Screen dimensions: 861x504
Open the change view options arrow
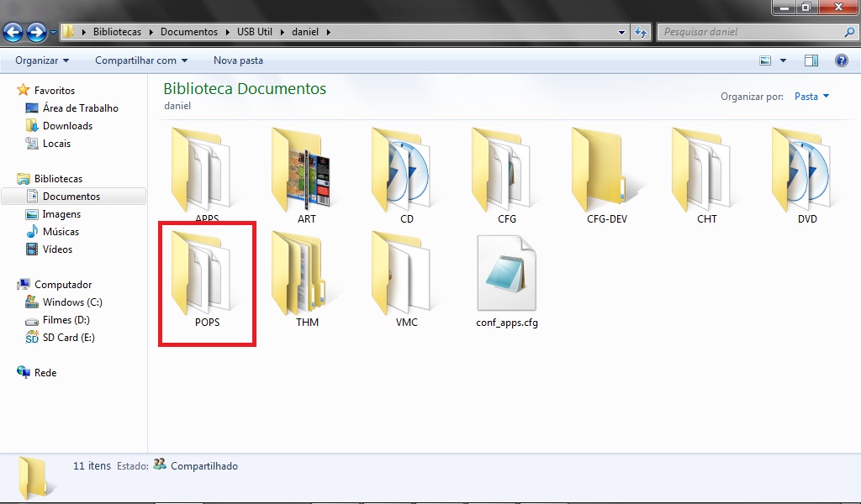coord(784,60)
